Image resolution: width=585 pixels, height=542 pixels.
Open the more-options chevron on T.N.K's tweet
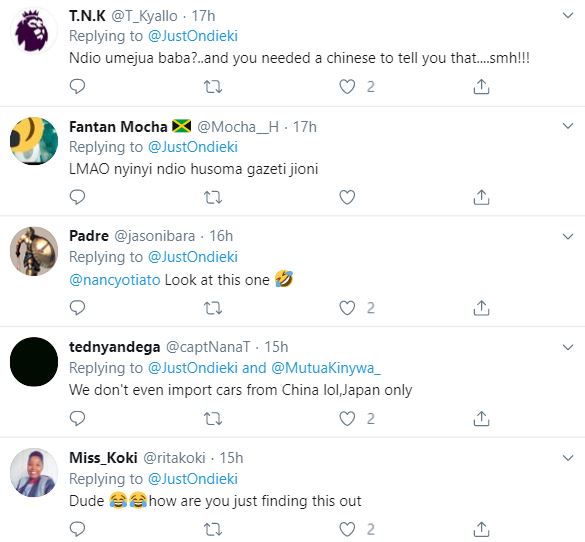(567, 15)
